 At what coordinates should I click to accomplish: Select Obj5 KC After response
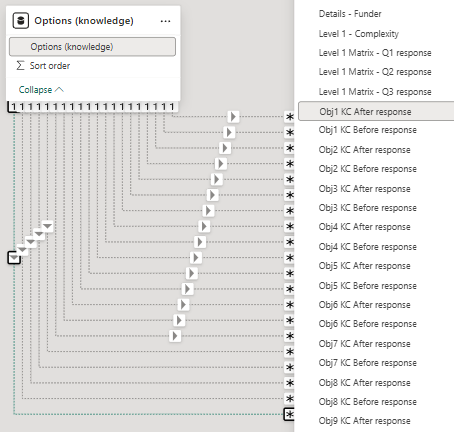tap(364, 266)
